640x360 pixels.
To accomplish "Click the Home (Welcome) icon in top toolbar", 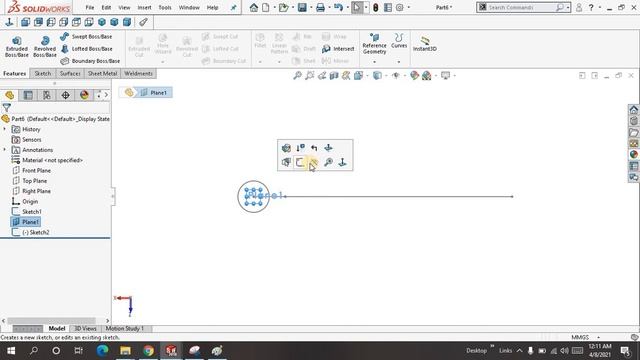I will pos(254,7).
